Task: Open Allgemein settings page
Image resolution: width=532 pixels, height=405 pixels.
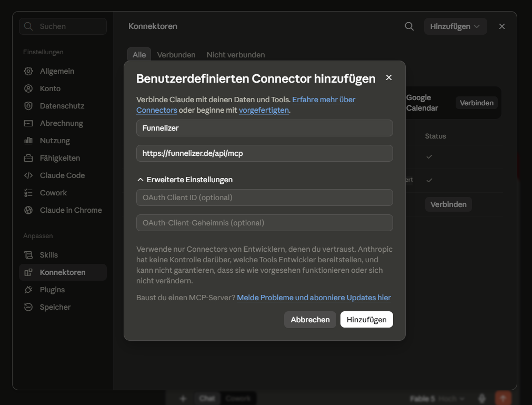Action: tap(63, 71)
